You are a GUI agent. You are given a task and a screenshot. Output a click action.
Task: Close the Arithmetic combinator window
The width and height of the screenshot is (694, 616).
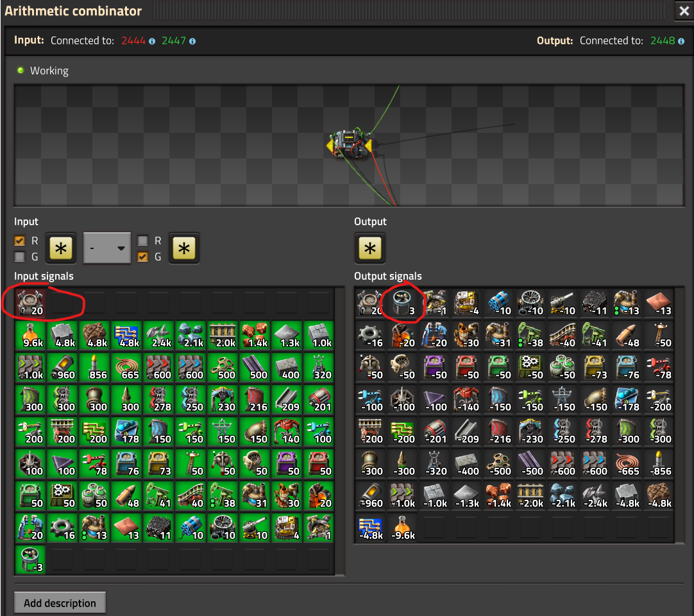(x=684, y=11)
